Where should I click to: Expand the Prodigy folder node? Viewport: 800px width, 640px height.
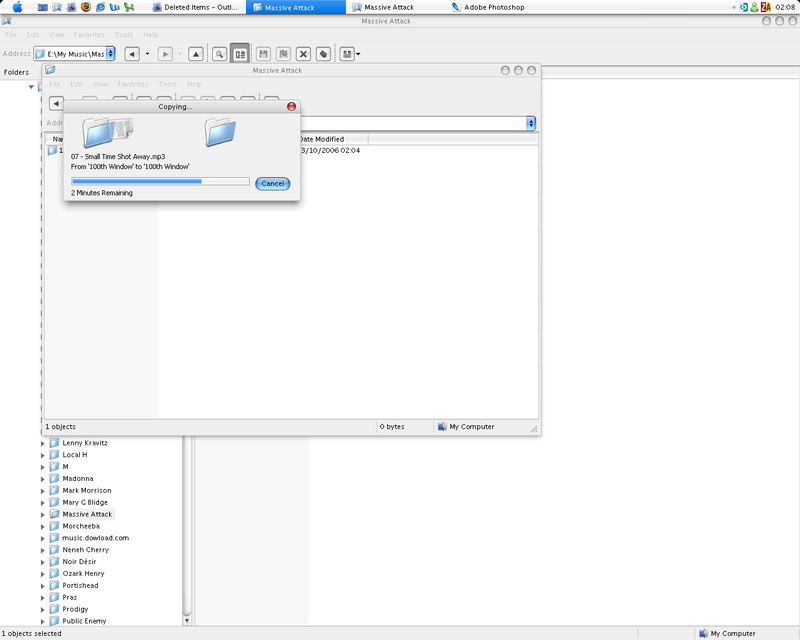[x=43, y=610]
